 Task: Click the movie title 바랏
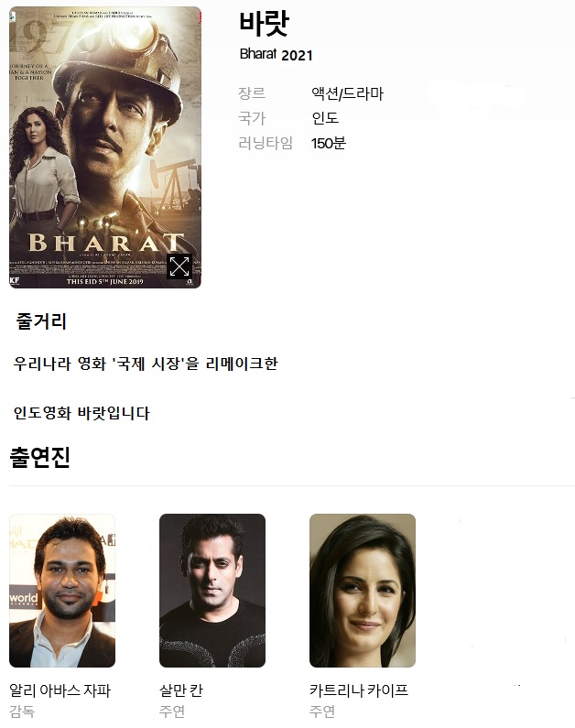point(264,23)
